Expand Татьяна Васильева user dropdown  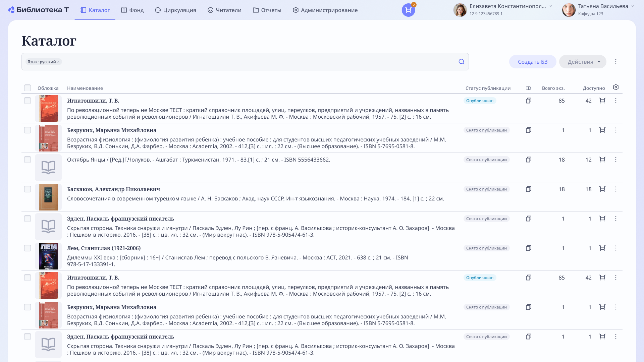pos(633,6)
